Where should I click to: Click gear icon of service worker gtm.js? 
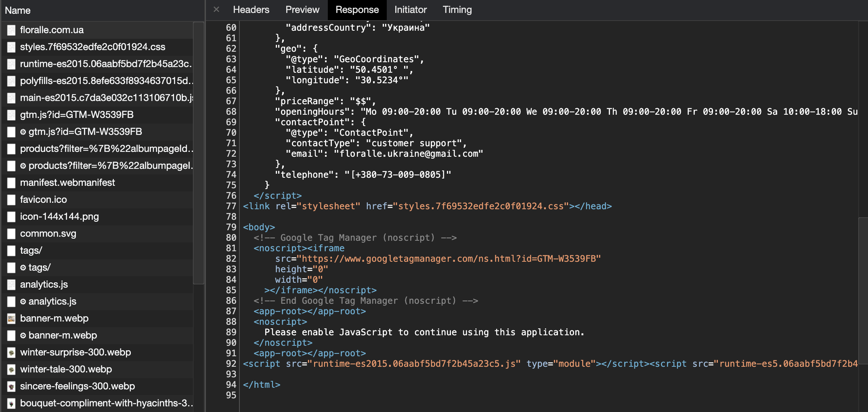pyautogui.click(x=23, y=132)
